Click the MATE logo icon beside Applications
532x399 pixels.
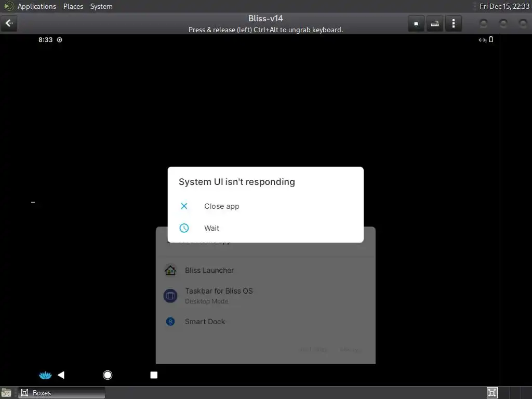[8, 6]
